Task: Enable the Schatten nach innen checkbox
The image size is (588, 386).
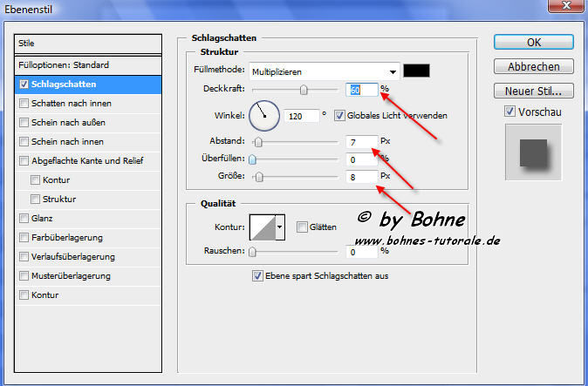Action: 24,104
